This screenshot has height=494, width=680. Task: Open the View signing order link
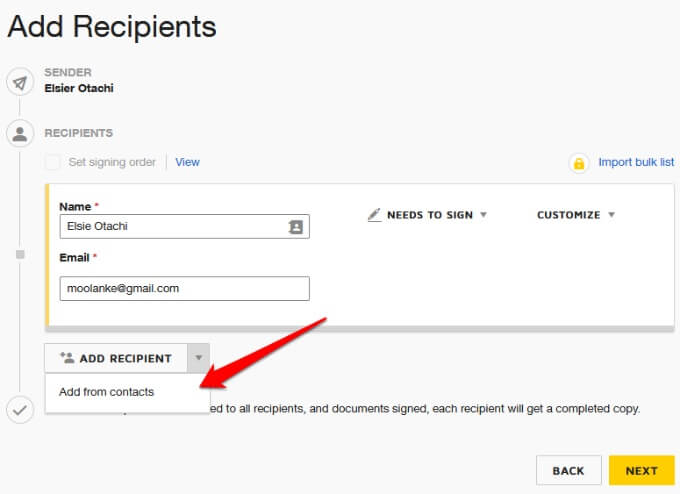click(187, 162)
